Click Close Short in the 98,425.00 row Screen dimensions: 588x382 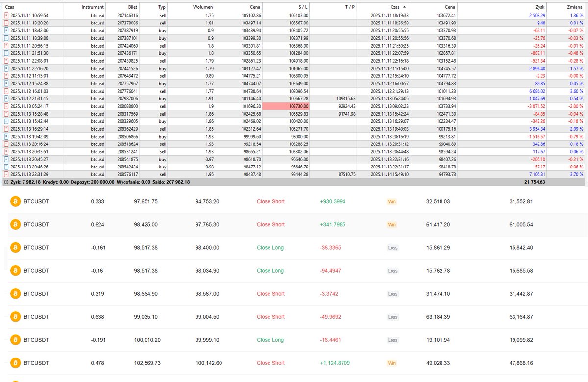tap(270, 224)
